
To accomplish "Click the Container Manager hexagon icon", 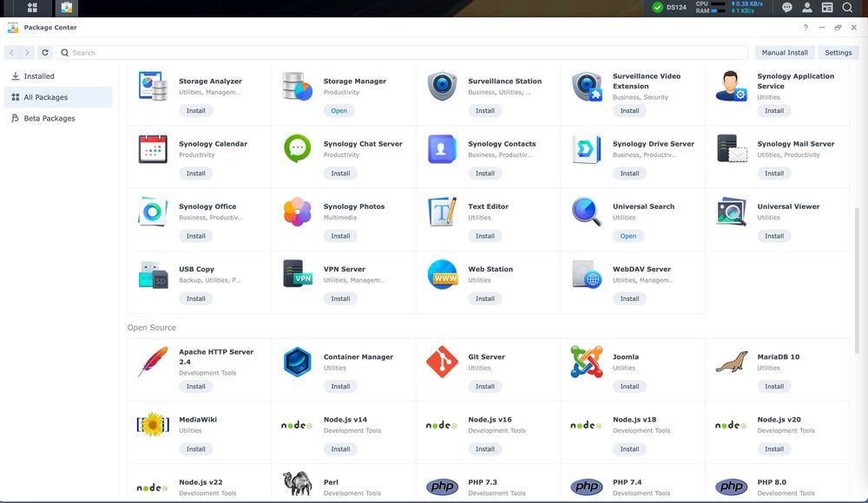I will [x=297, y=362].
